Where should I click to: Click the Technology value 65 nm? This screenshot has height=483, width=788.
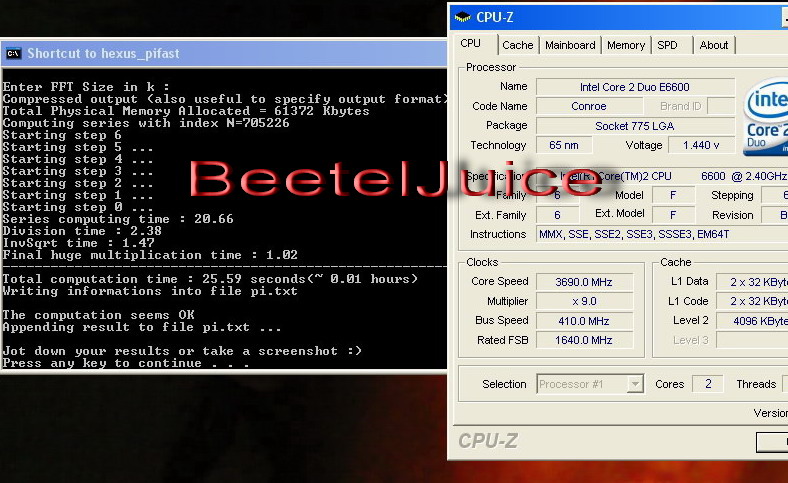click(564, 145)
